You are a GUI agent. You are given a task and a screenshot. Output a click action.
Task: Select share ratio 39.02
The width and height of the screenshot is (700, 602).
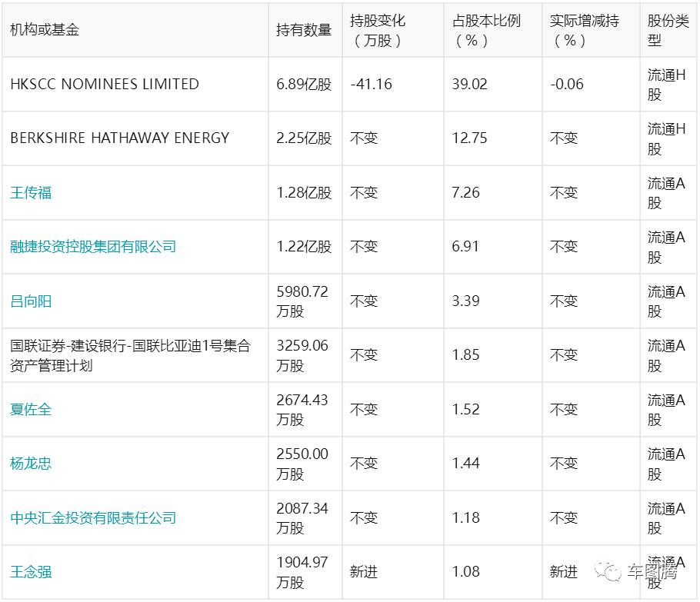tap(470, 84)
